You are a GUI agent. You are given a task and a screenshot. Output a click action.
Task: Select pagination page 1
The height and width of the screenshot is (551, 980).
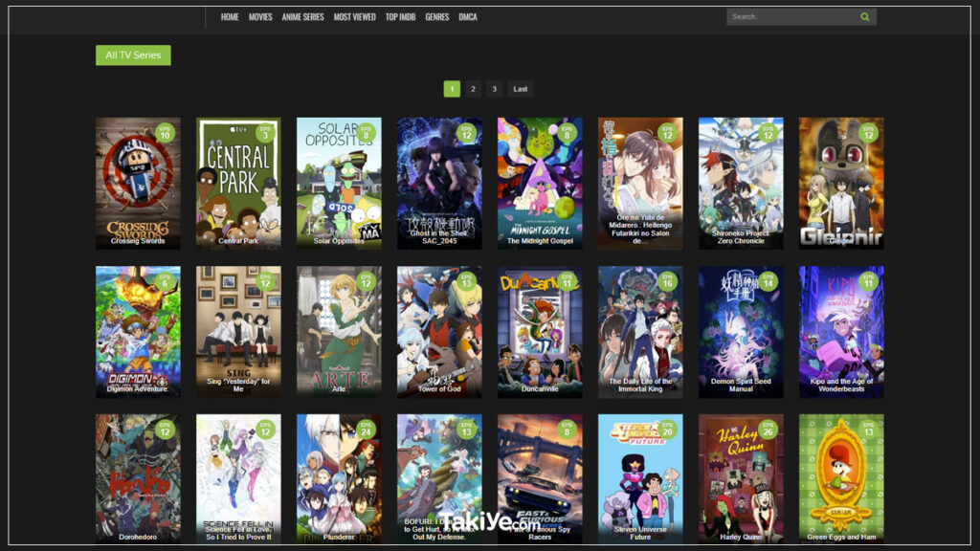pos(452,89)
